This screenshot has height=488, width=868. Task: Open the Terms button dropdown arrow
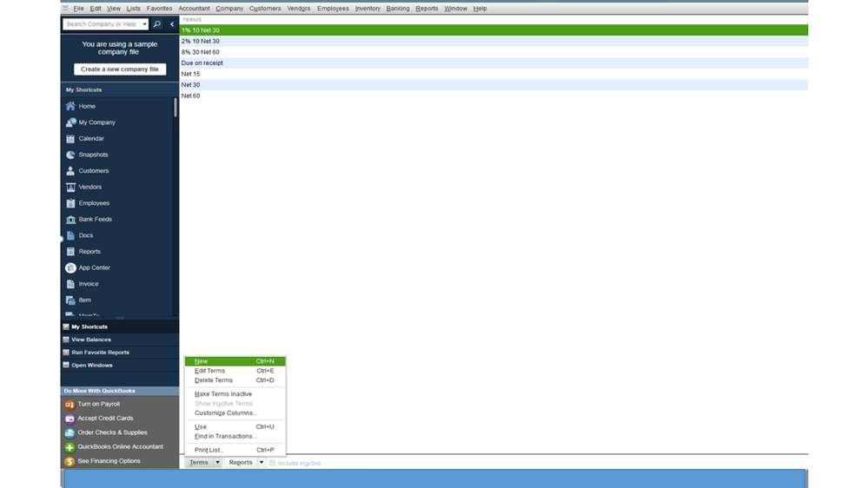pos(217,463)
